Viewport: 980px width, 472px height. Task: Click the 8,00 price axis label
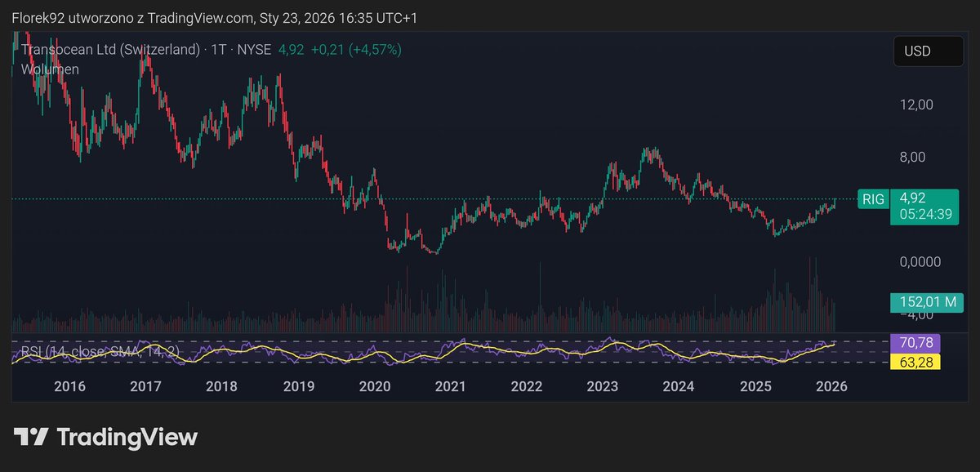point(912,157)
